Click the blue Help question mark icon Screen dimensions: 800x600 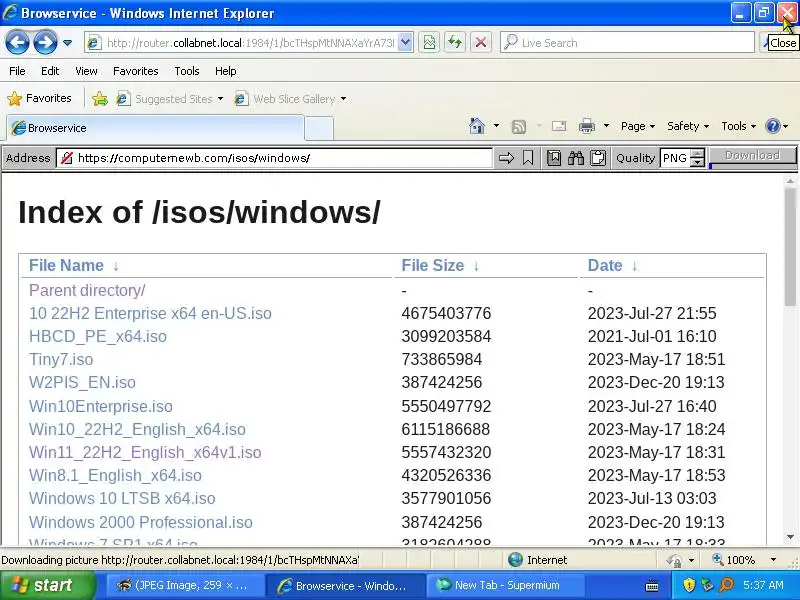772,126
